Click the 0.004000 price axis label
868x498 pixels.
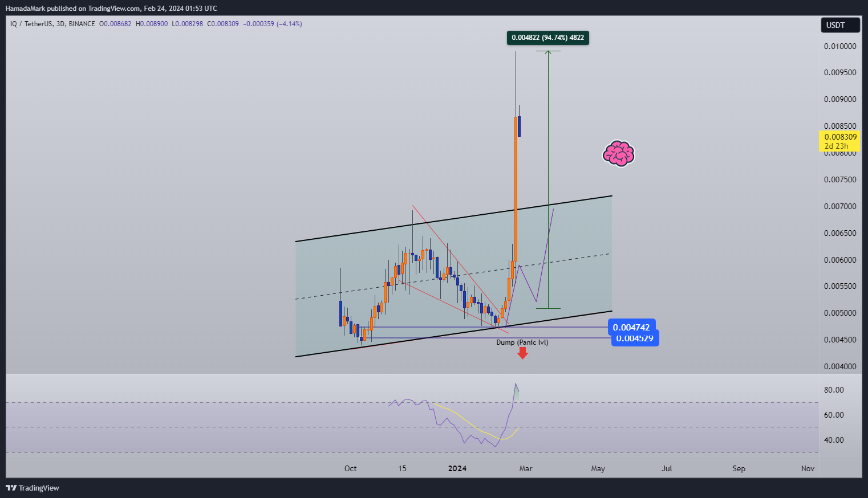840,366
